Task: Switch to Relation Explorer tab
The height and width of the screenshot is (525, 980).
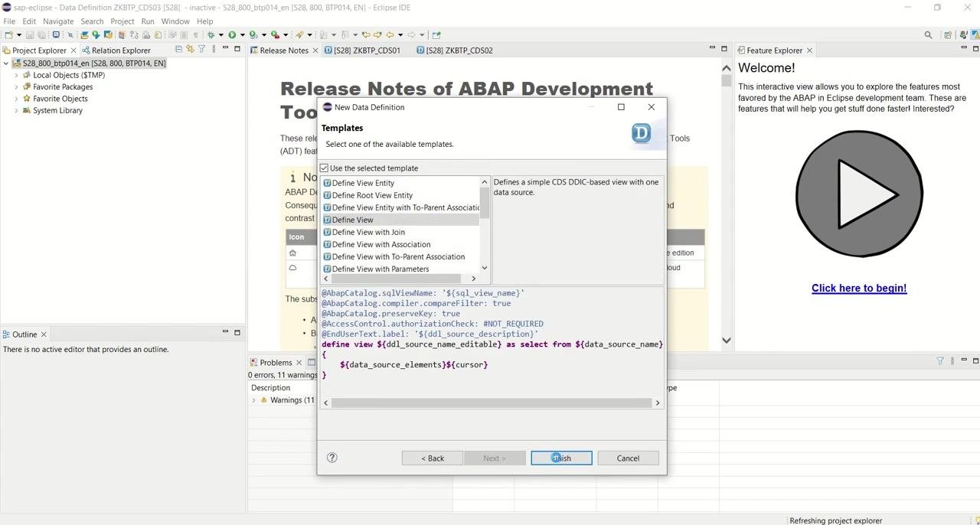Action: click(x=116, y=51)
